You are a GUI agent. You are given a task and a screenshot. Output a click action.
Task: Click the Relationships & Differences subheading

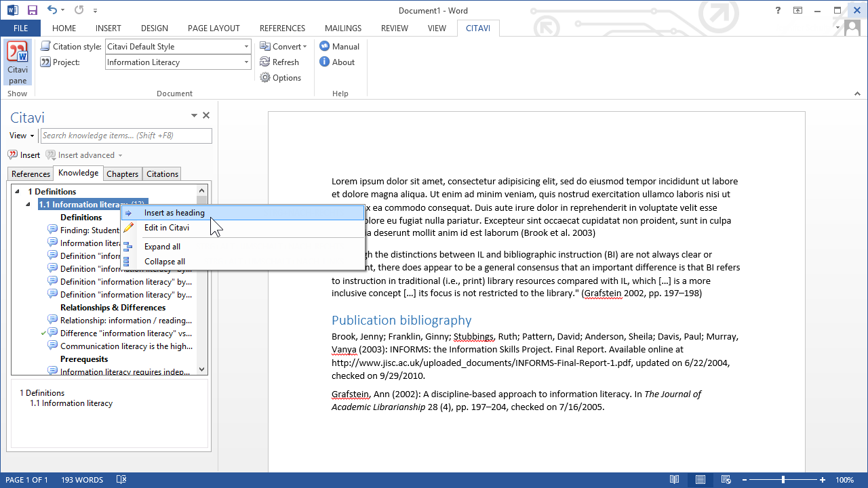click(x=113, y=308)
